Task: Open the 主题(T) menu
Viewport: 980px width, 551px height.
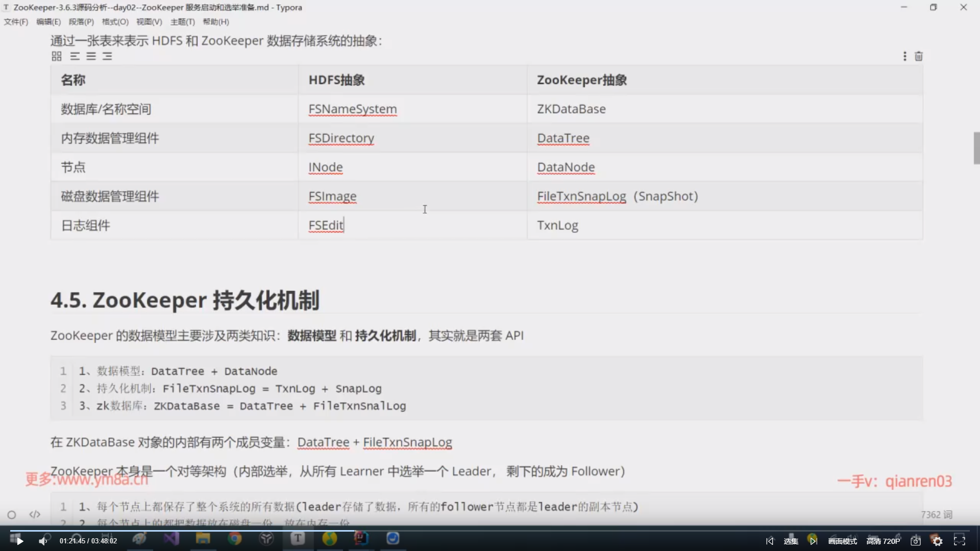Action: (x=182, y=21)
